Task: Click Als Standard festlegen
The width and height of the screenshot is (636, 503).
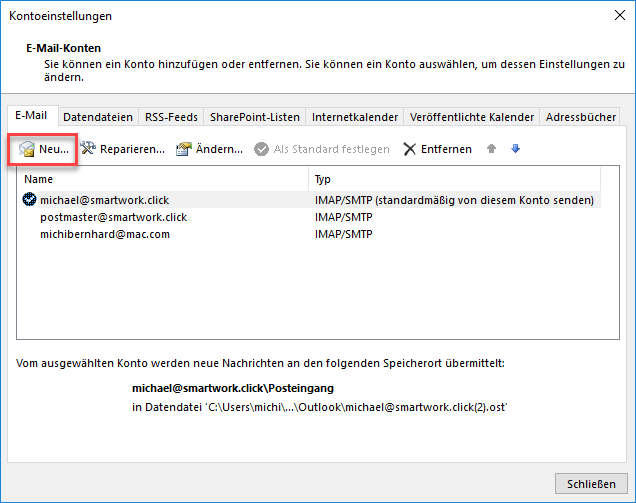Action: (x=321, y=149)
